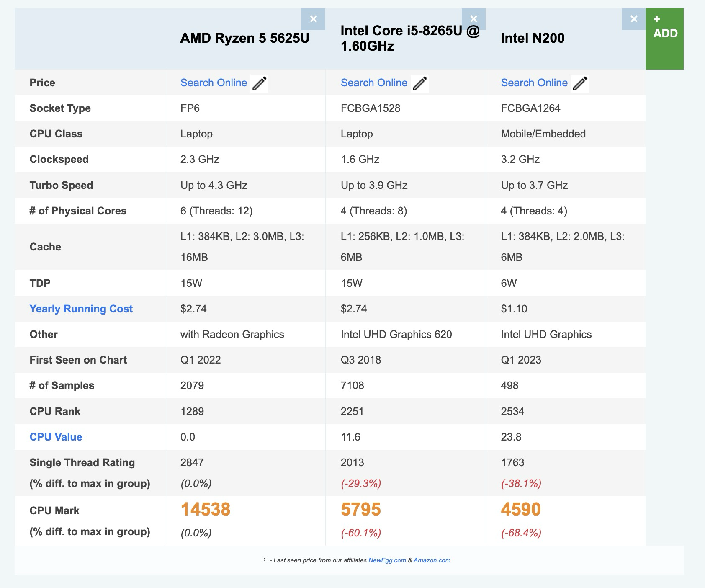705x588 pixels.
Task: Click the Turbo Speed row label
Action: (x=61, y=185)
